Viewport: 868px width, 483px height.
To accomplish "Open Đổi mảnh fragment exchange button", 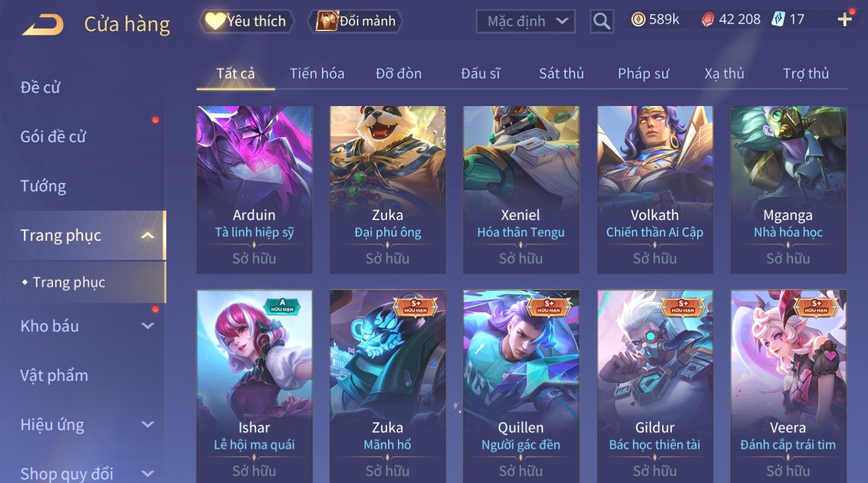I will pos(355,21).
